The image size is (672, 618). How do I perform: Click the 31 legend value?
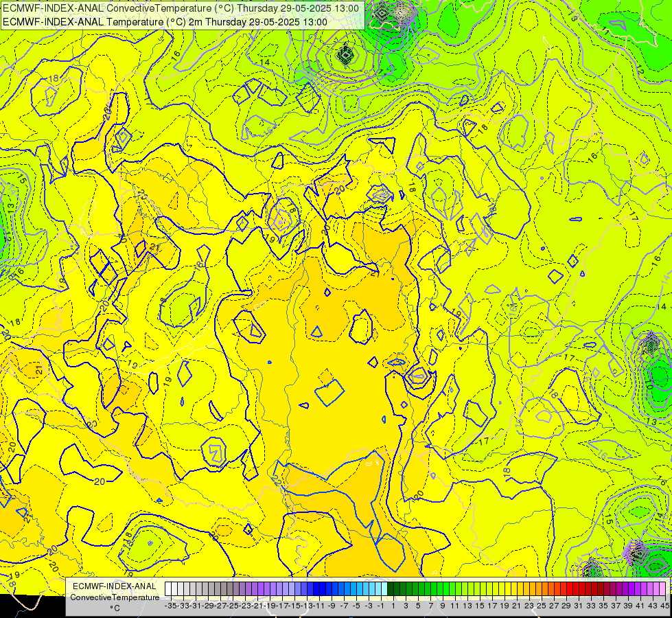579,606
